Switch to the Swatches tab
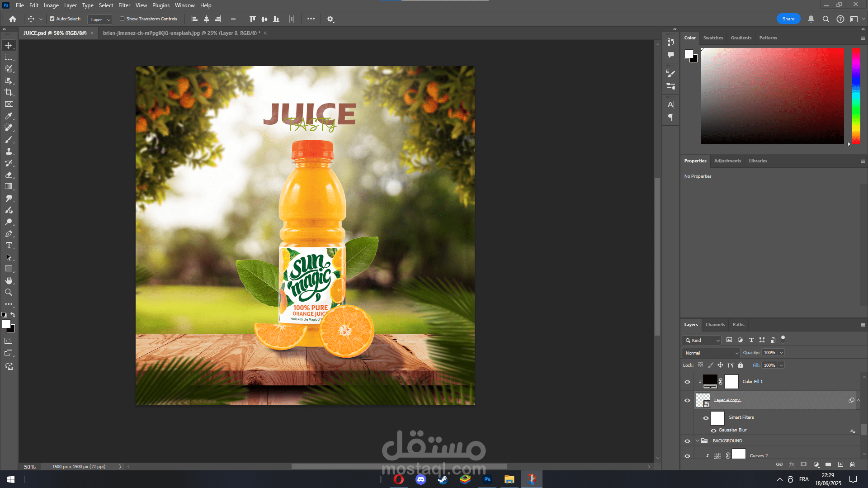Image resolution: width=868 pixels, height=488 pixels. (713, 38)
